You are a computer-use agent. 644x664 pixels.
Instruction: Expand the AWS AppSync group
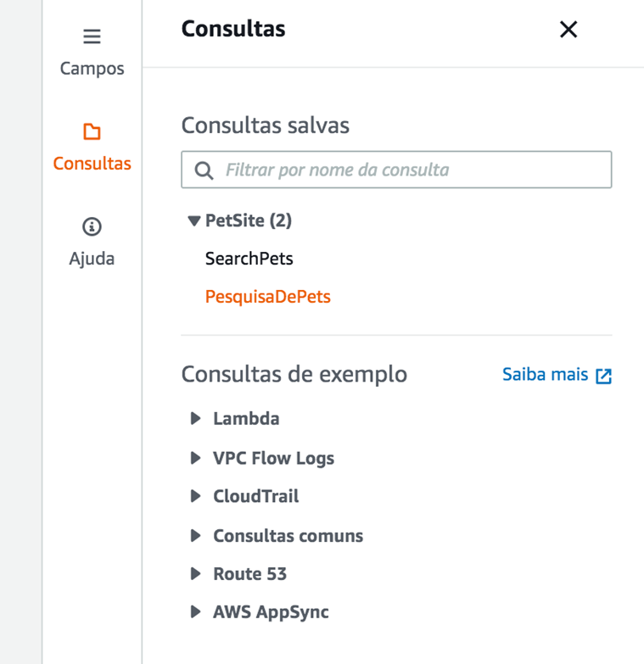click(196, 611)
